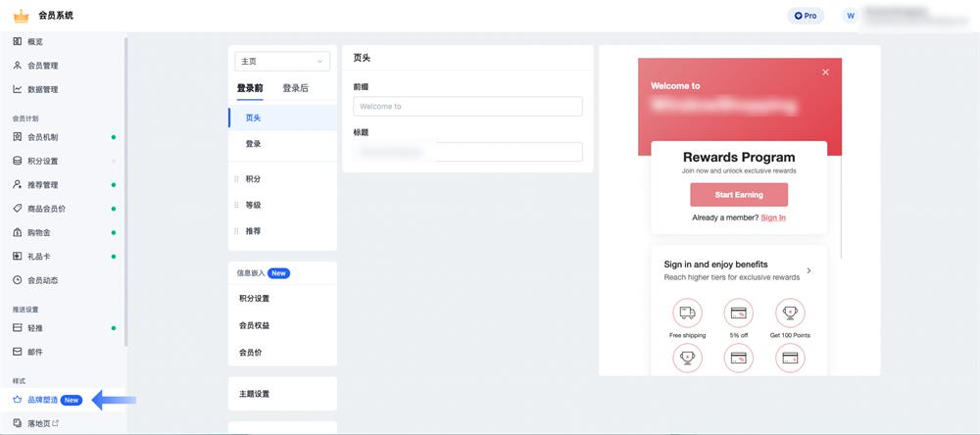Screen dimensions: 980x435
Task: Click the 会员动态 clock icon
Action: click(x=18, y=280)
